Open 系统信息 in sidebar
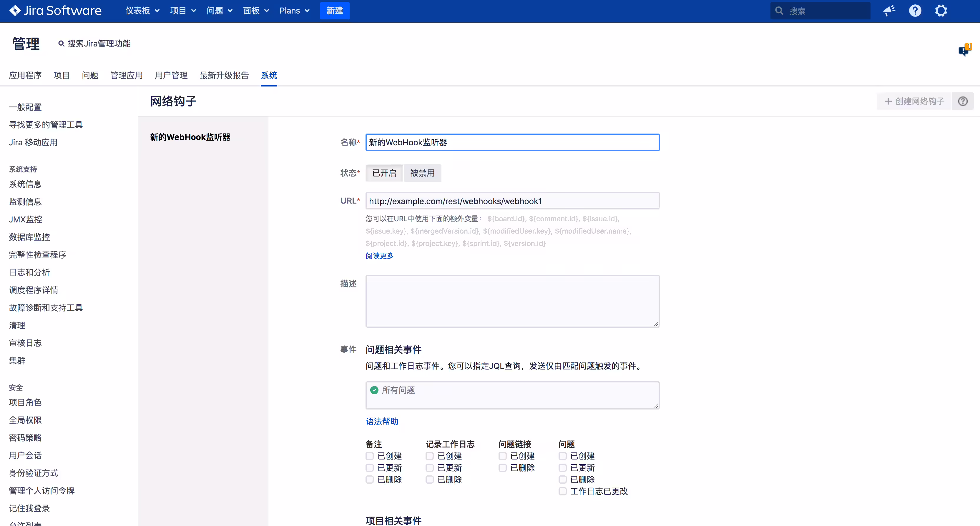This screenshot has width=980, height=526. pyautogui.click(x=25, y=184)
